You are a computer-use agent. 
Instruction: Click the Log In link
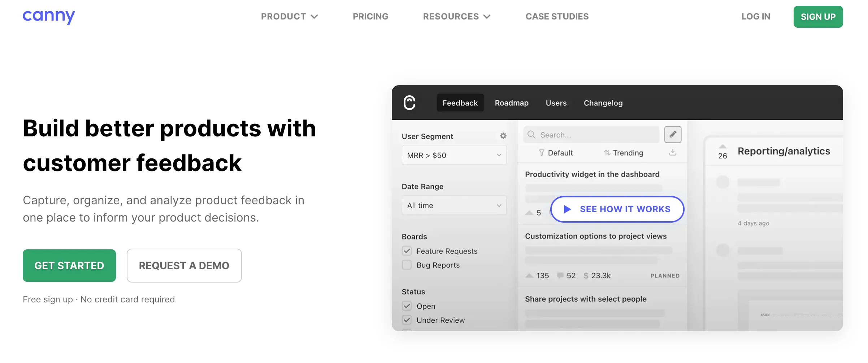(756, 17)
